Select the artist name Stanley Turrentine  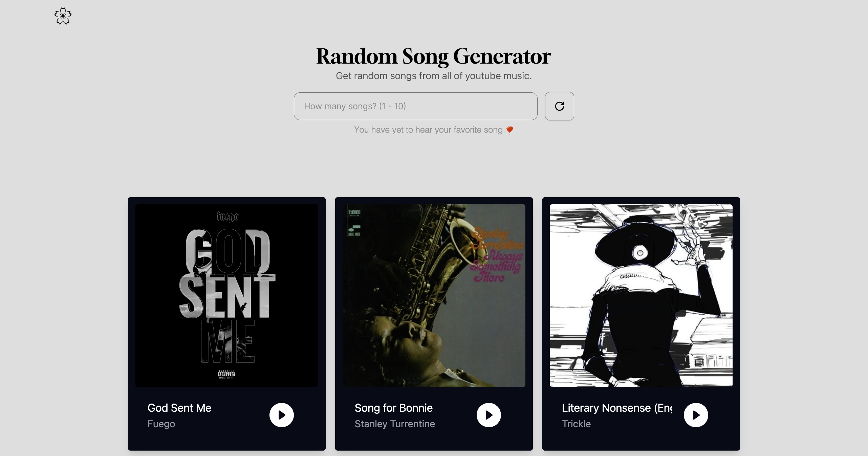coord(395,424)
